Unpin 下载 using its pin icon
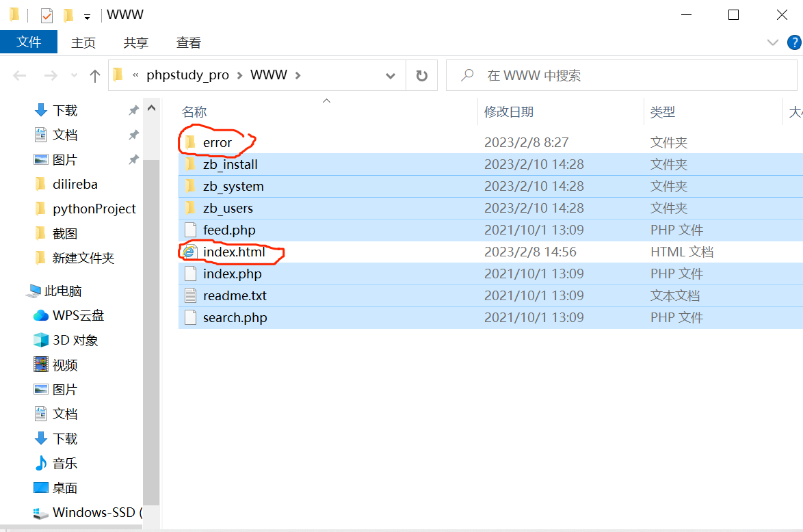The image size is (803, 532). 133,110
